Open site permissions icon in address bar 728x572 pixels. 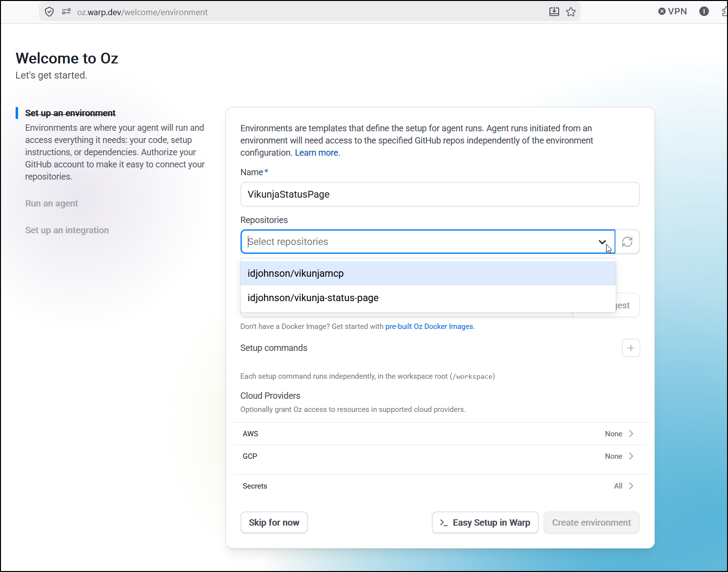pos(66,12)
